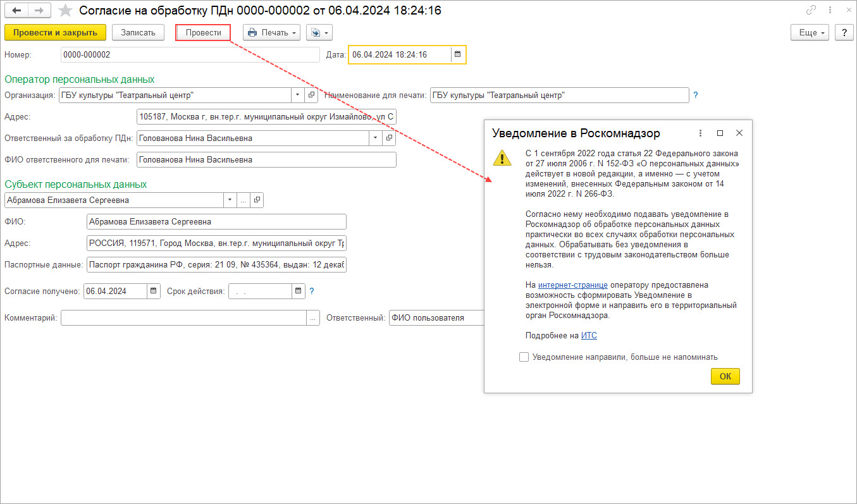857x504 pixels.
Task: Open dialog's three-dot options menu
Action: click(700, 133)
